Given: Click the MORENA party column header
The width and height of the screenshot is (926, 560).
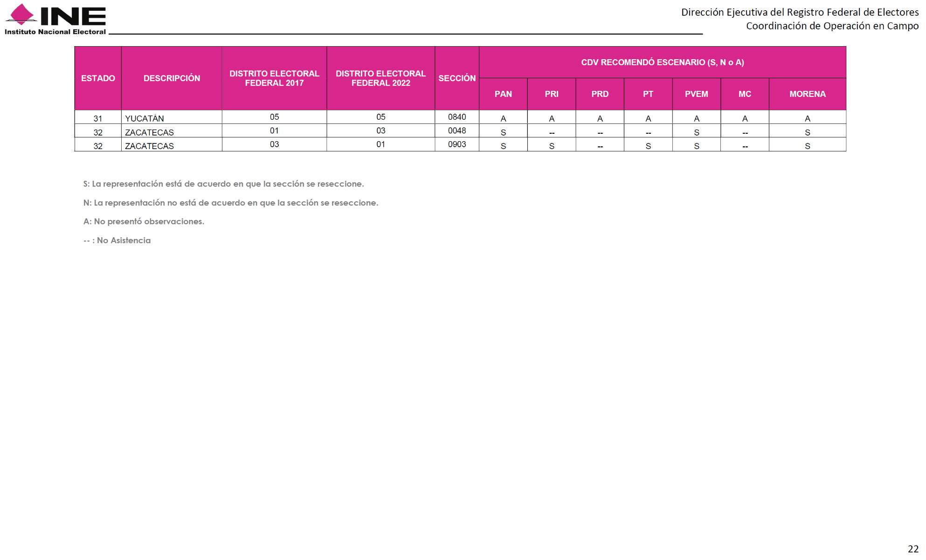Looking at the screenshot, I should coord(807,94).
